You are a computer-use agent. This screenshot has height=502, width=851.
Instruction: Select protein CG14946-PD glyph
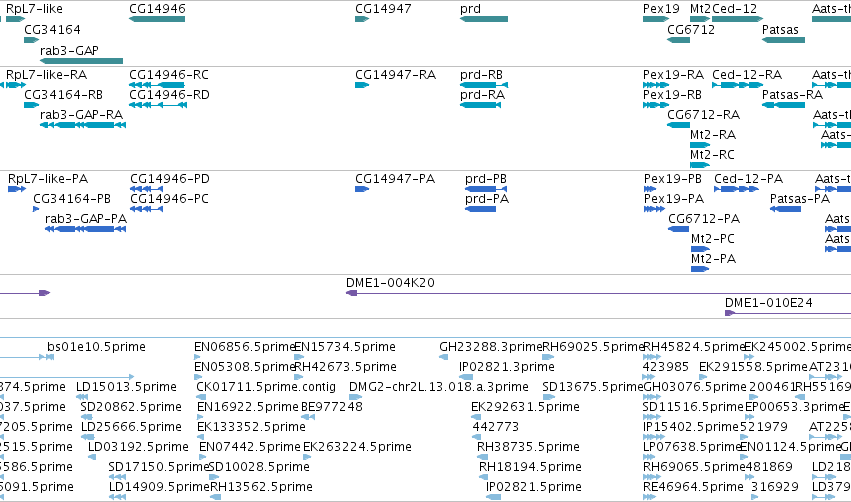click(147, 189)
